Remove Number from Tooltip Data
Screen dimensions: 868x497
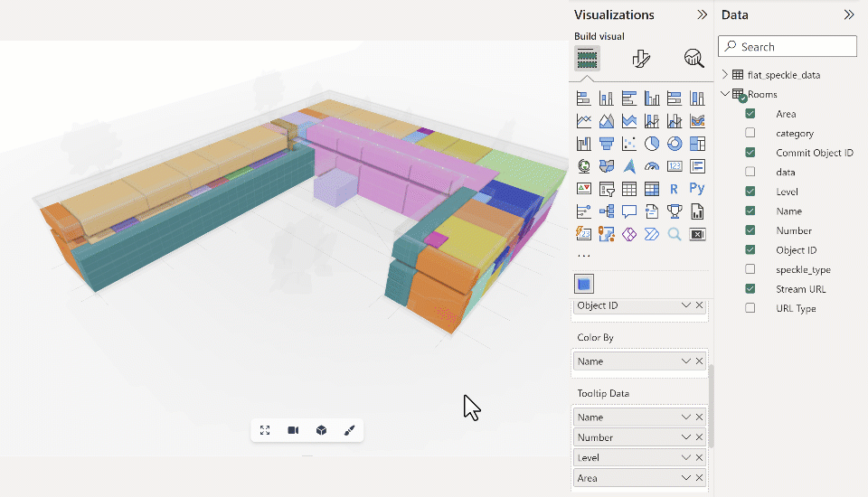click(699, 437)
